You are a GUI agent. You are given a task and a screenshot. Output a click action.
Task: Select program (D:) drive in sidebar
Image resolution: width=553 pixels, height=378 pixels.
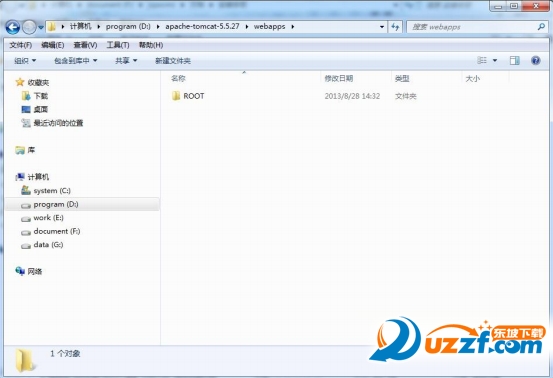pyautogui.click(x=56, y=205)
